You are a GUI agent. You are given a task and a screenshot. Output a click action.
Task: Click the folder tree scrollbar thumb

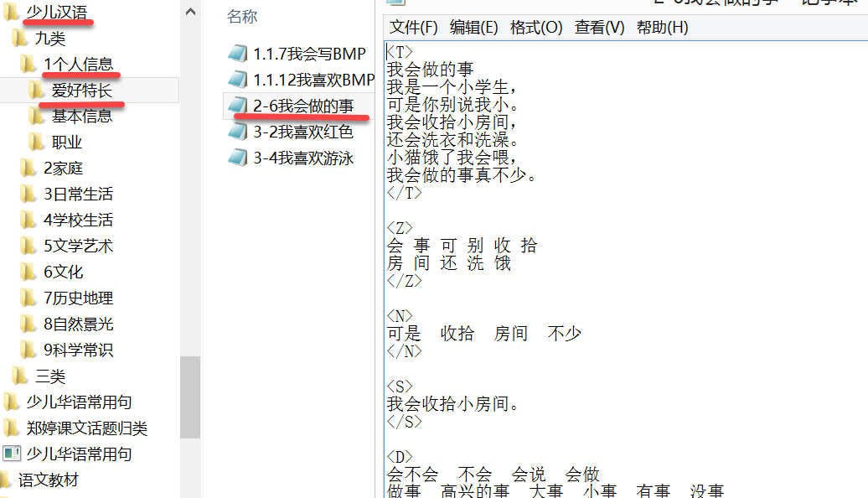190,397
